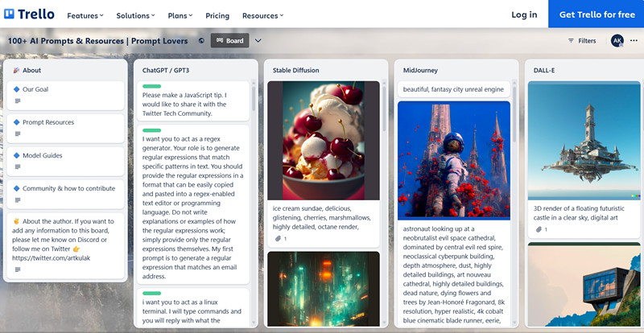Click ice cream sundae prompt text
The image size is (644, 333).
click(x=322, y=218)
